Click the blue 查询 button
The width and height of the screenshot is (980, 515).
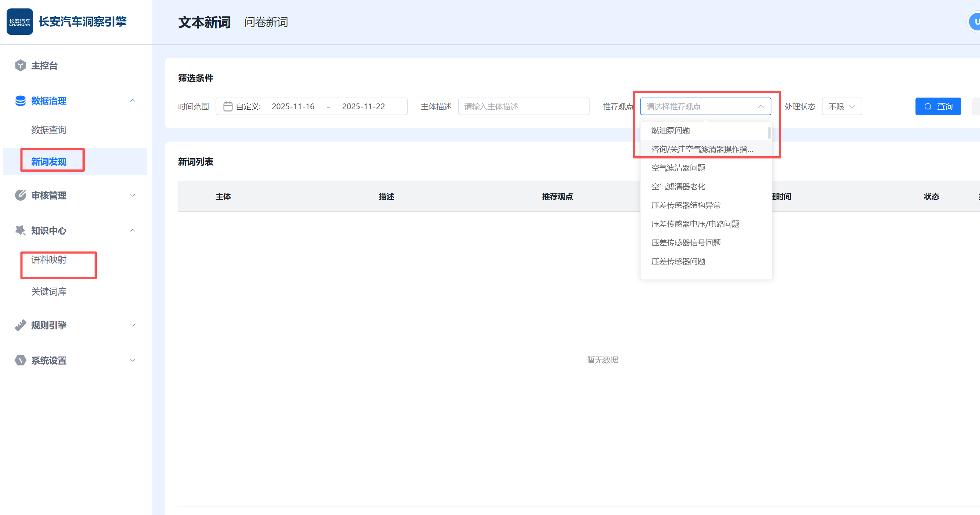[938, 107]
